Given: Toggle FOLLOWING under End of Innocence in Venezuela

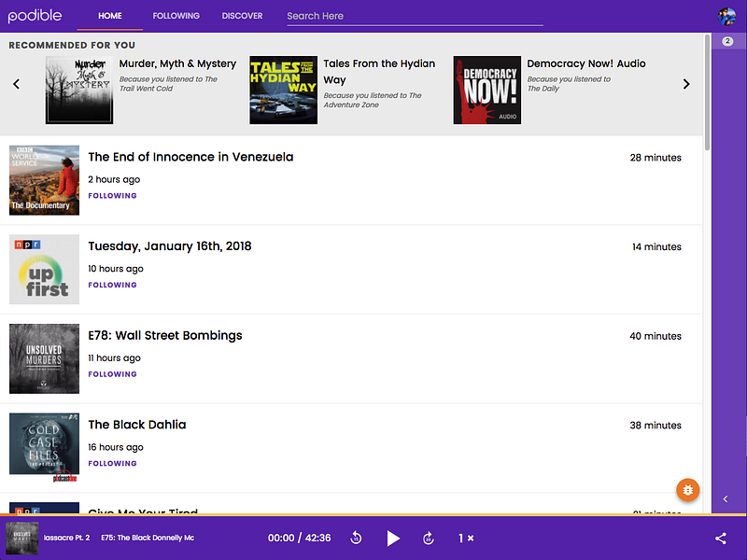Looking at the screenshot, I should (112, 196).
